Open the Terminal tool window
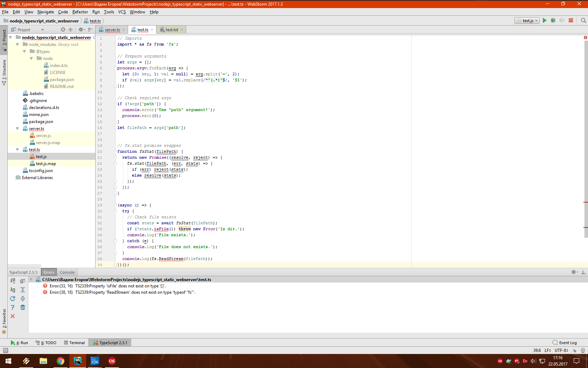The image size is (588, 368). 74,343
